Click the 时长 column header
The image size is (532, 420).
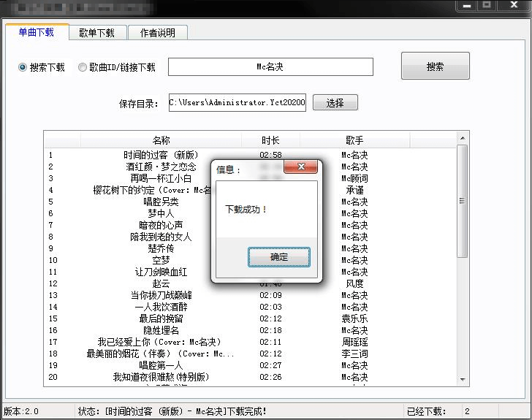[270, 140]
